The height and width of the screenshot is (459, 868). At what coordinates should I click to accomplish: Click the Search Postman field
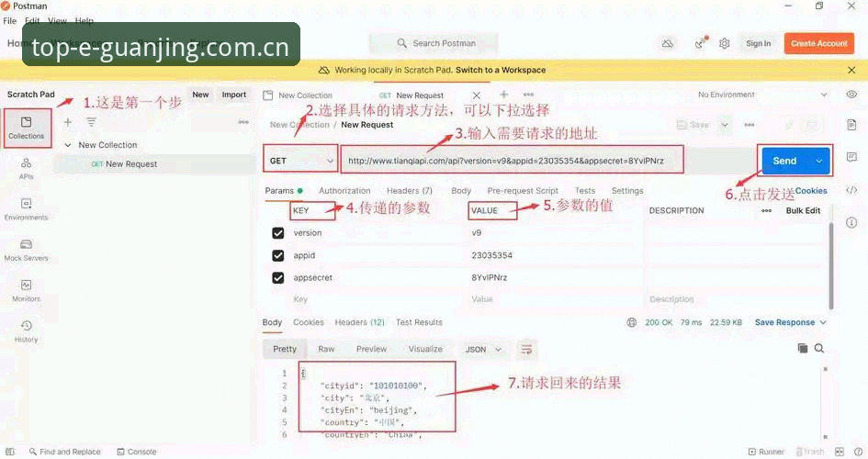point(434,43)
